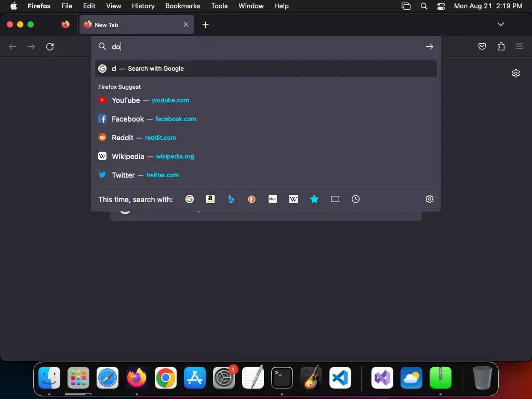Screen dimensions: 532x399
Task: Select the New Tab tab
Action: pos(137,24)
